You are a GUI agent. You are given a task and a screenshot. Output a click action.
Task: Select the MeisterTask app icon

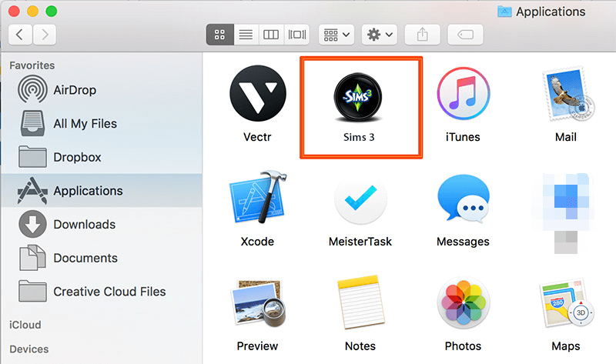tap(360, 199)
